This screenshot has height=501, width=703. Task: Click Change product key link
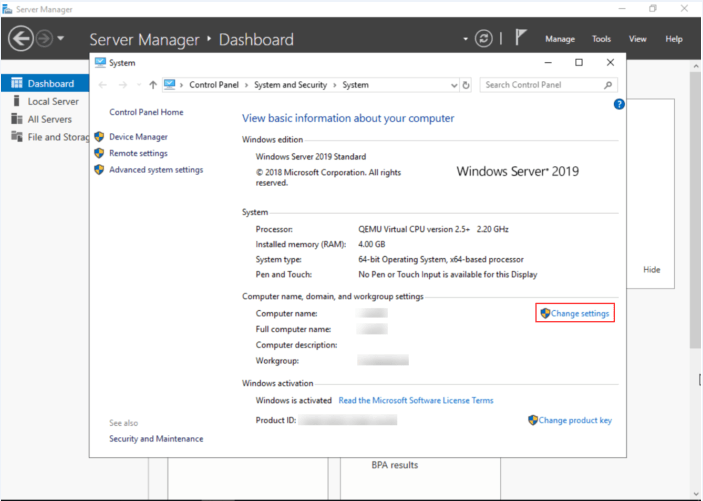[x=575, y=420]
